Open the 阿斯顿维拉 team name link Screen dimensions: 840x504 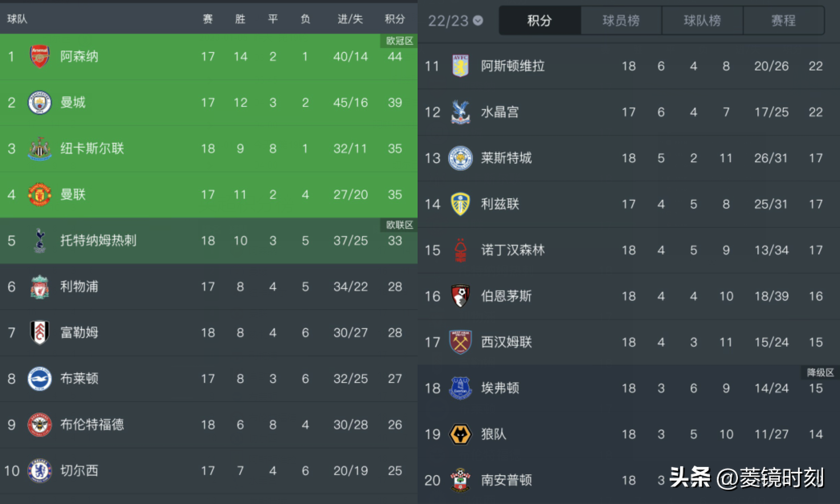pyautogui.click(x=512, y=66)
